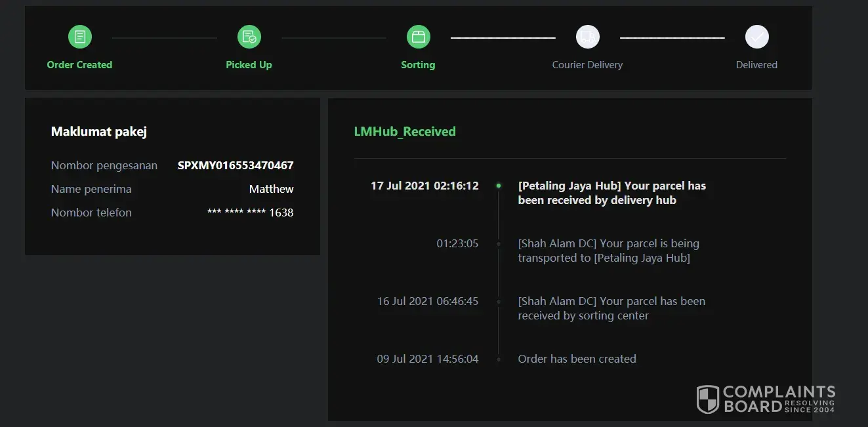Select the Order Created label
The image size is (868, 427).
tap(79, 65)
